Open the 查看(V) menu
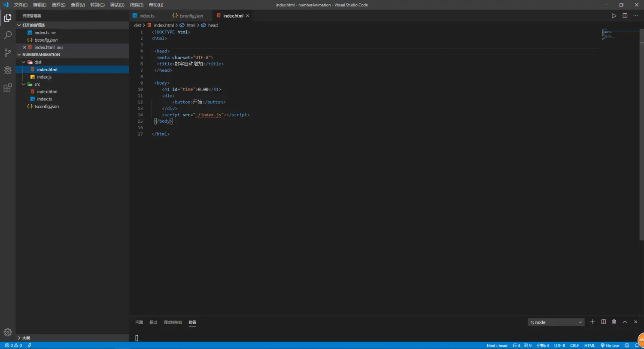Image resolution: width=644 pixels, height=349 pixels. coord(78,5)
